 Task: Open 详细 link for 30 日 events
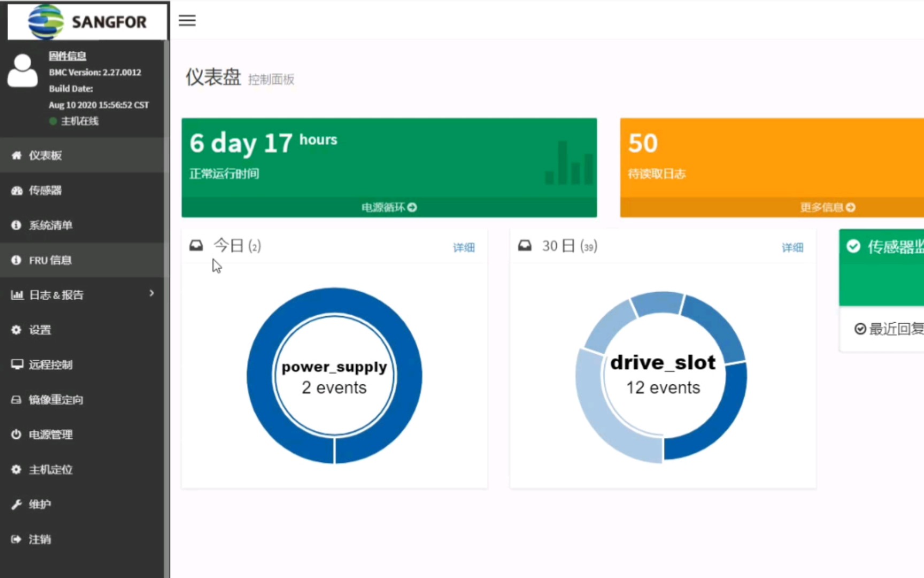792,247
